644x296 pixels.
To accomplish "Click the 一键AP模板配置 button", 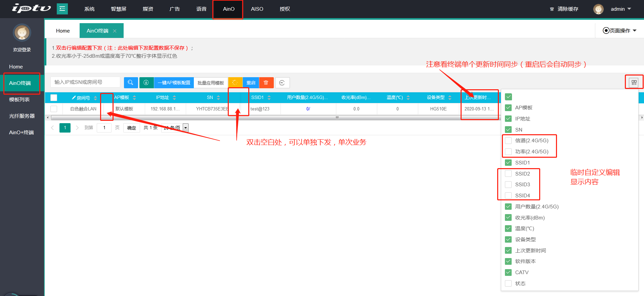I will (174, 83).
